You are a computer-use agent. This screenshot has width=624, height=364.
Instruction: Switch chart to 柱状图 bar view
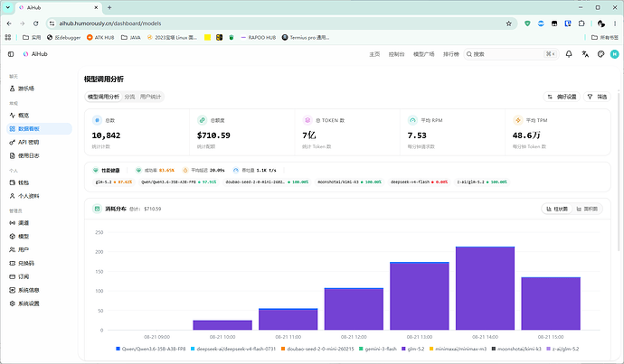(557, 209)
